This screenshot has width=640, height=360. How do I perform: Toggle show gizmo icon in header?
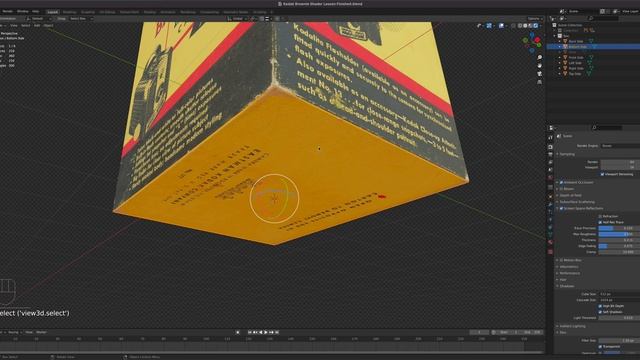(489, 26)
